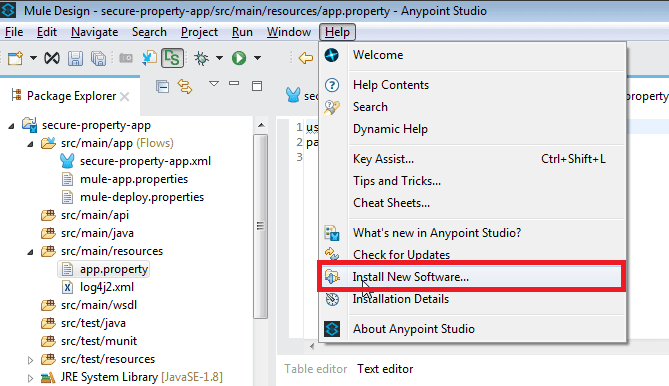
Task: Close the Package Explorer tab
Action: (125, 97)
